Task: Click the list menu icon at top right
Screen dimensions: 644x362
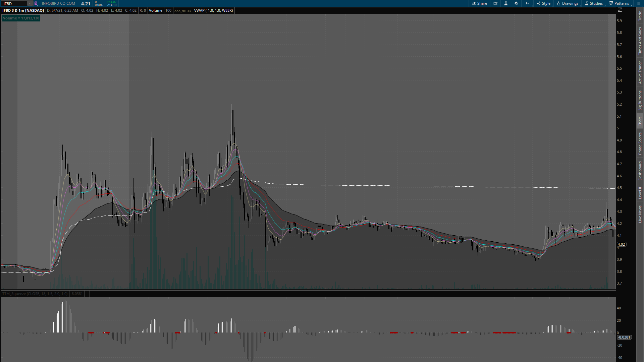Action: pyautogui.click(x=638, y=3)
